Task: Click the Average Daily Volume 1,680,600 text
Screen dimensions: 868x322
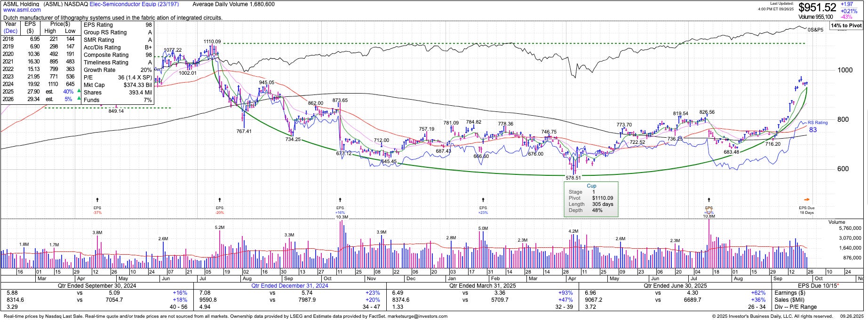Action: coord(234,4)
